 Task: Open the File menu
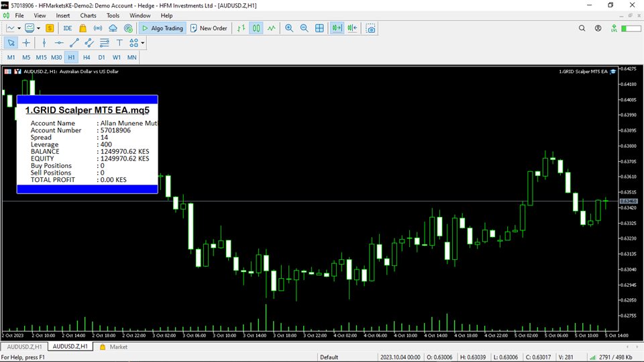click(x=19, y=15)
